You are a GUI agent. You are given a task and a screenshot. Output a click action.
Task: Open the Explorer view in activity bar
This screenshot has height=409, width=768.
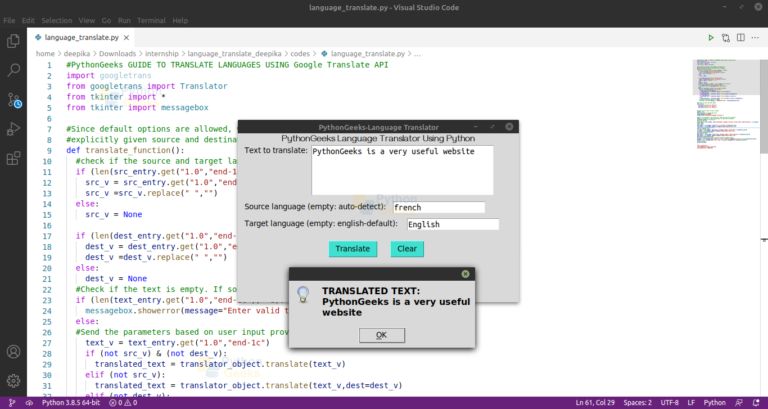[13, 41]
